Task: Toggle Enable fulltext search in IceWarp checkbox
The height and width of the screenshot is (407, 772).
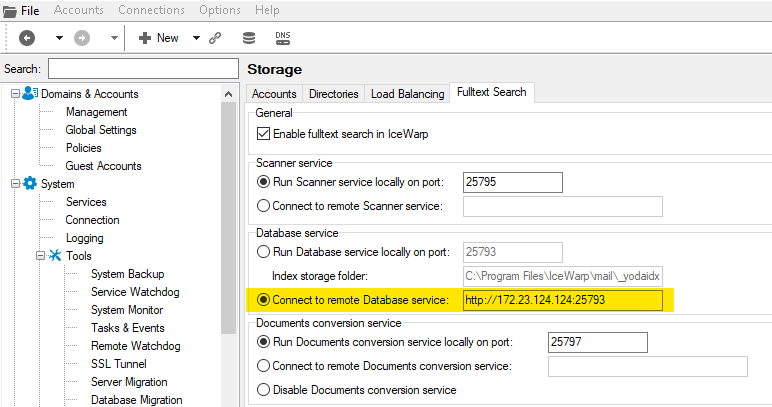Action: [263, 134]
